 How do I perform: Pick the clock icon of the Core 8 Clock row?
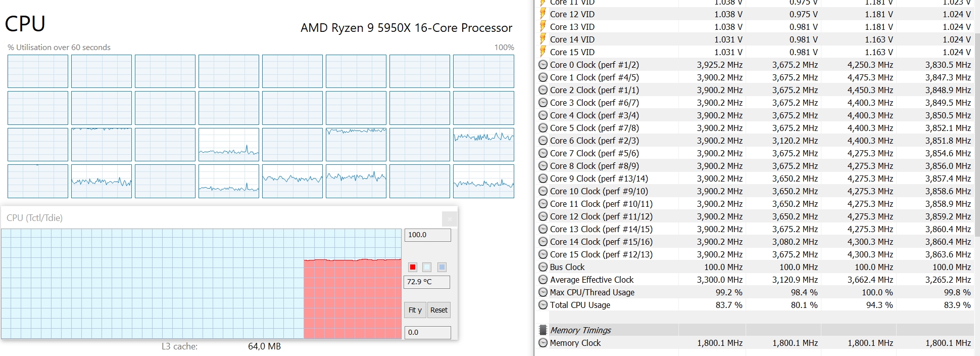[543, 166]
